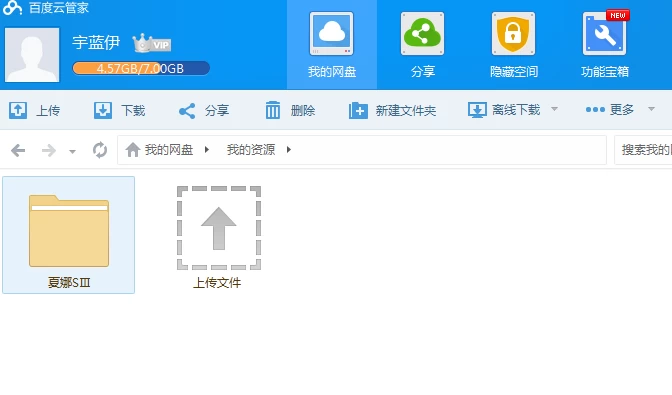Viewport: 672px width, 395px height.
Task: Click the search field 搜索我的
Action: 643,150
